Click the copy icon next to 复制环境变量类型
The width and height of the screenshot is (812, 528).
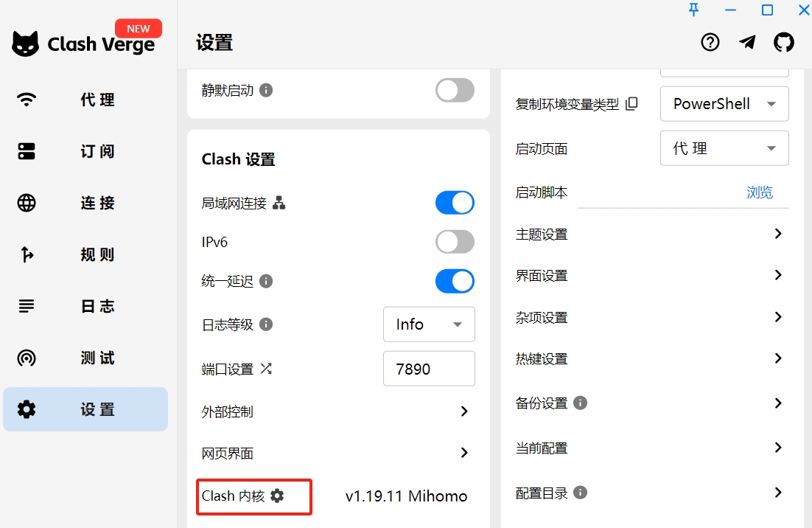tap(631, 104)
